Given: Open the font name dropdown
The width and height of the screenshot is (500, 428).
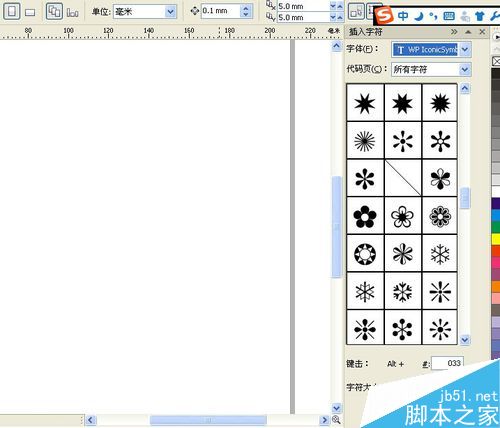Looking at the screenshot, I should (x=465, y=50).
